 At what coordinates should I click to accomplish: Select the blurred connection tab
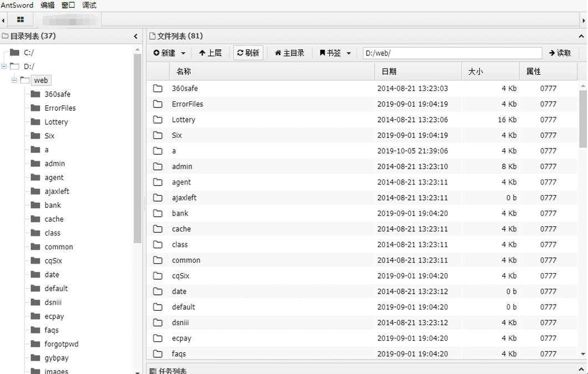tap(68, 20)
